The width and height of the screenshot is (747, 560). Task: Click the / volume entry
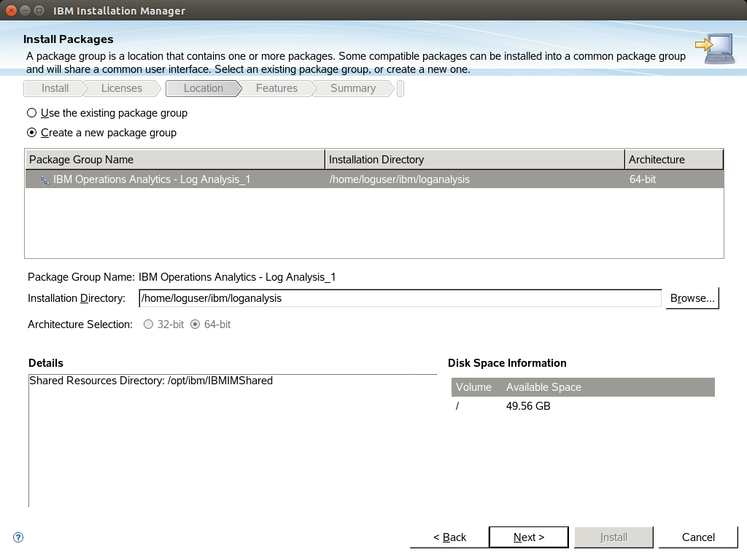(457, 406)
